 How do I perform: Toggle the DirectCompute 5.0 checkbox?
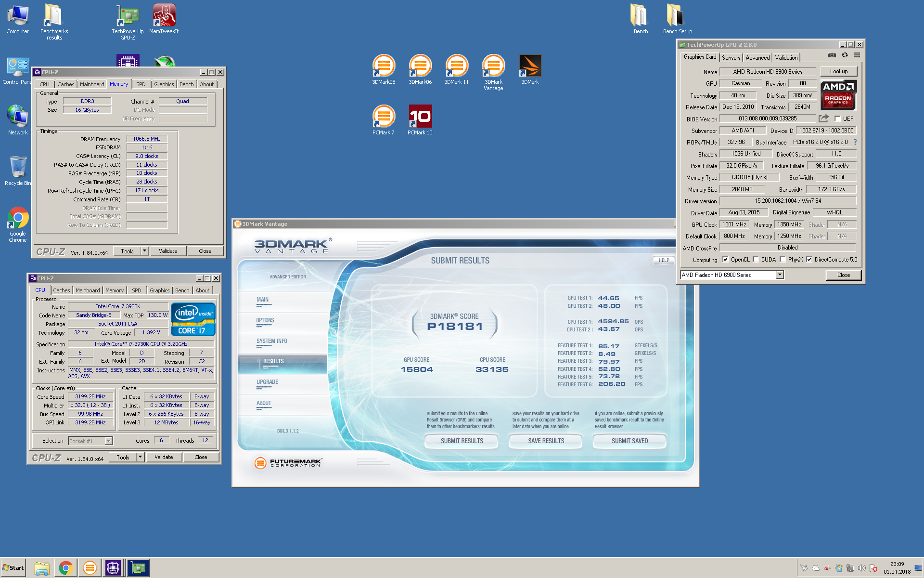pyautogui.click(x=809, y=259)
